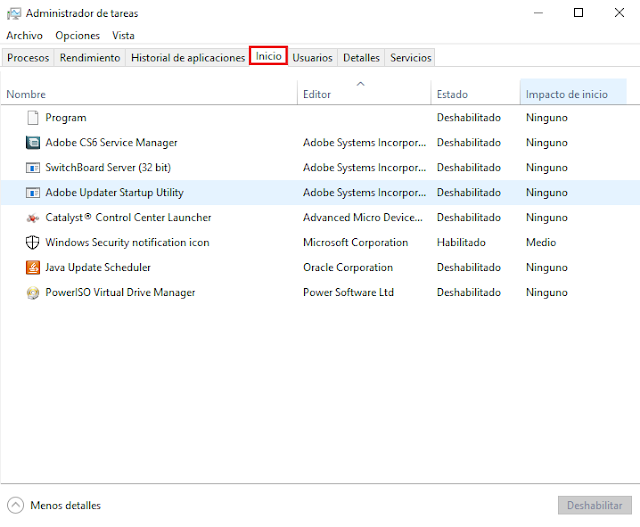This screenshot has width=640, height=527.
Task: Select Windows Security notification icon name
Action: 127,242
